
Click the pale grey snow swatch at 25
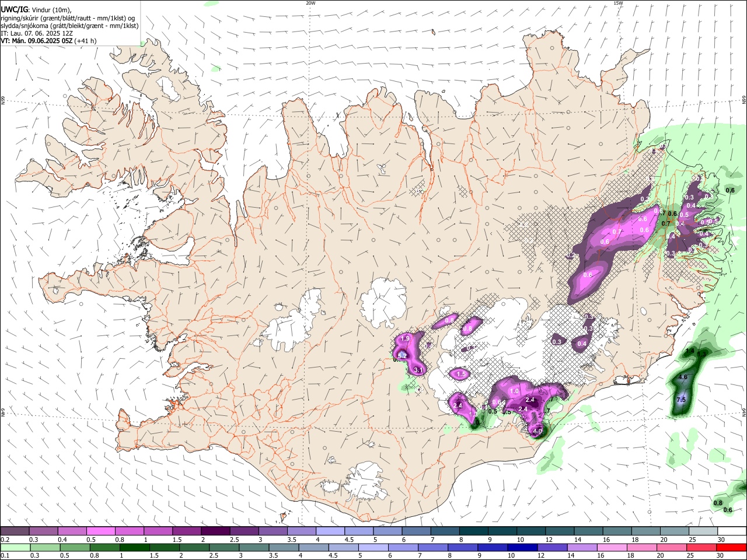[x=702, y=531]
